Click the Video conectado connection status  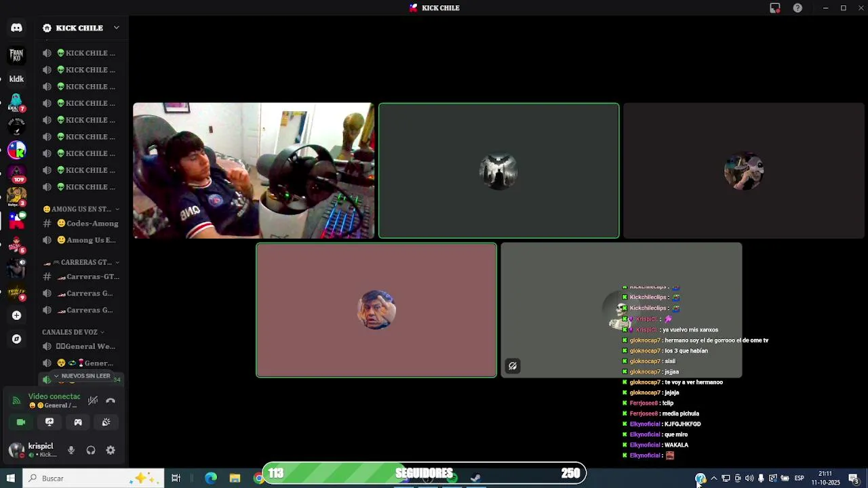(54, 396)
